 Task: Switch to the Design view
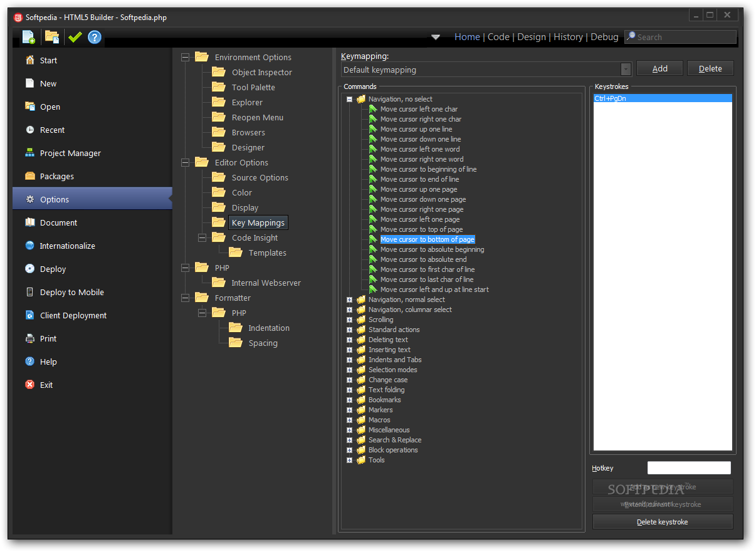point(532,37)
